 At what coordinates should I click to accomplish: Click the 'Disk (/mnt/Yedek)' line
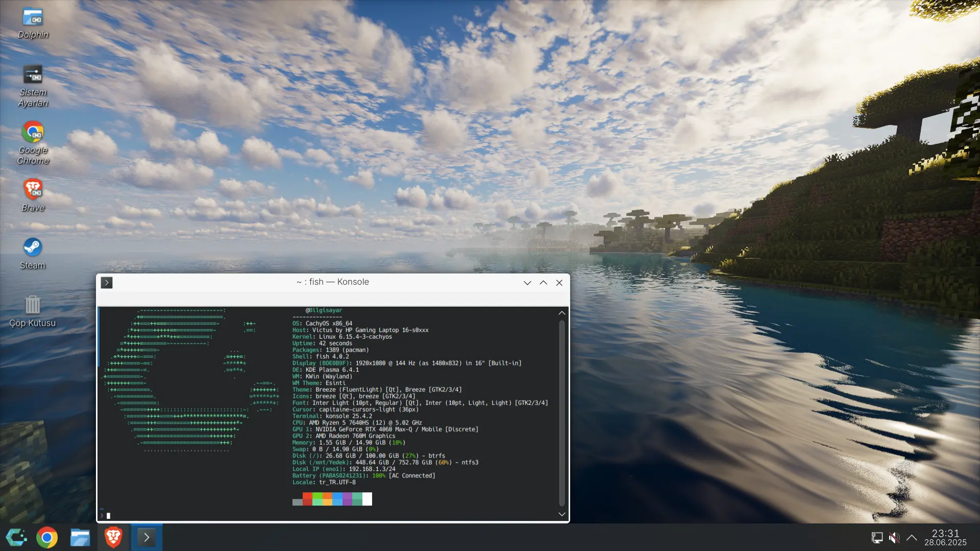pyautogui.click(x=385, y=463)
